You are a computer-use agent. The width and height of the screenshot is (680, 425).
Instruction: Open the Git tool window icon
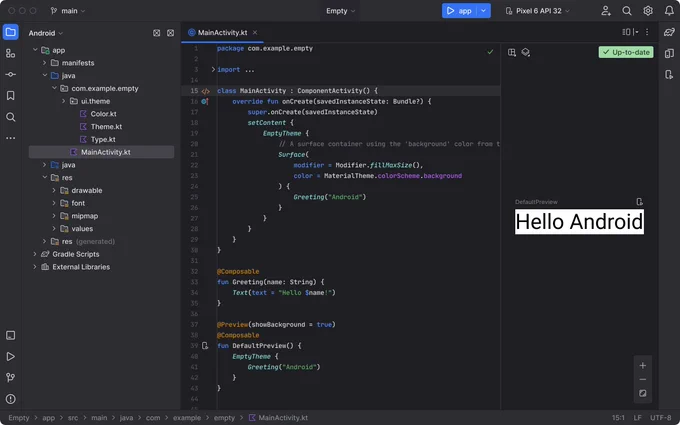(x=10, y=377)
